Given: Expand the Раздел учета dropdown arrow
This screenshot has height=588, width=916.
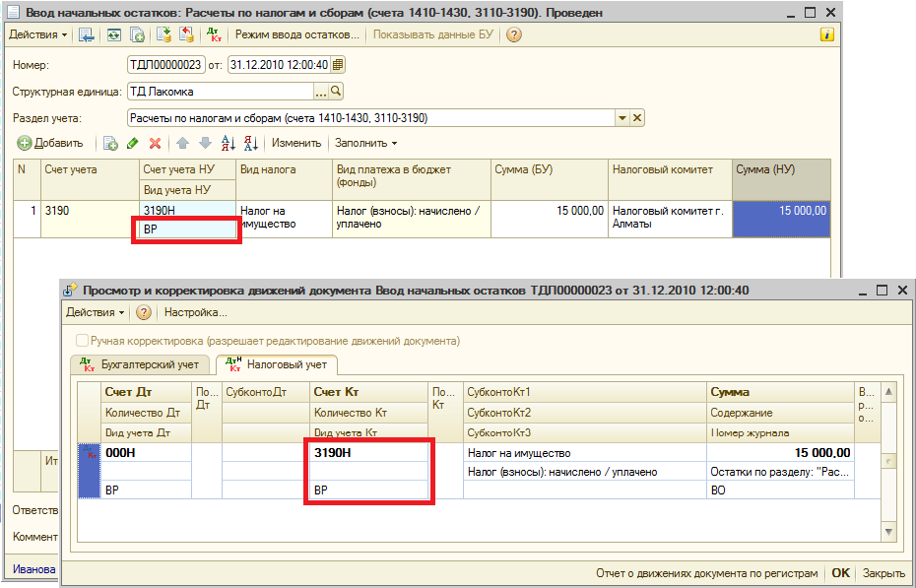Looking at the screenshot, I should [x=622, y=118].
